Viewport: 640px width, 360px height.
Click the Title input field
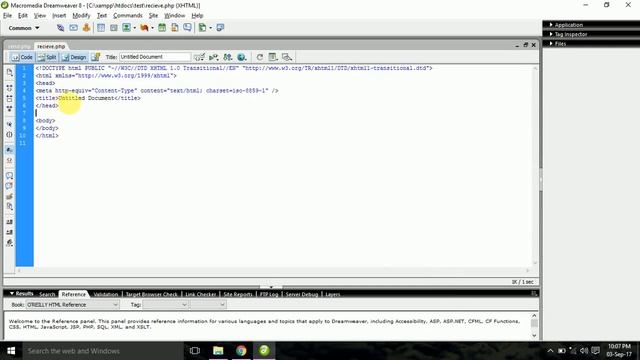point(155,57)
